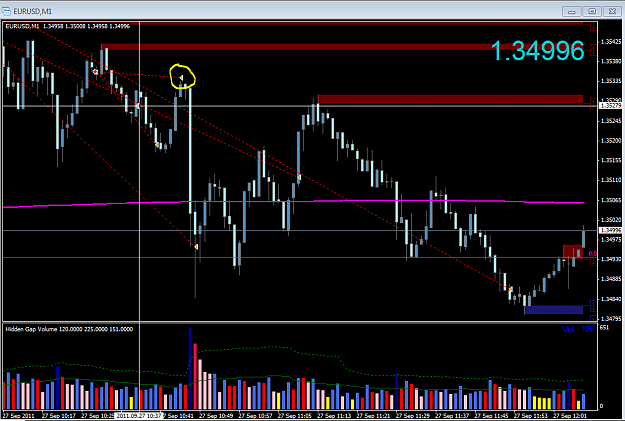Image resolution: width=625 pixels, height=421 pixels.
Task: Click the EURUSD,M1 window title text
Action: 33,11
